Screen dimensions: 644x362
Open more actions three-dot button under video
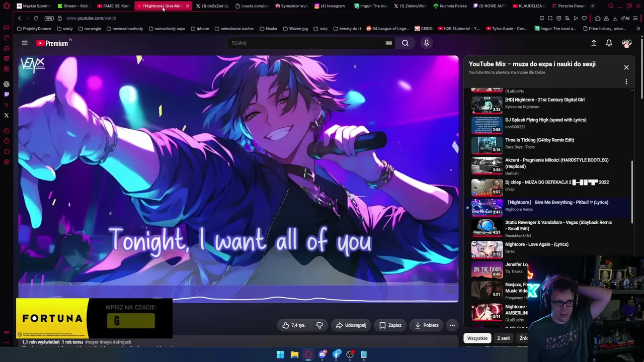[452, 325]
